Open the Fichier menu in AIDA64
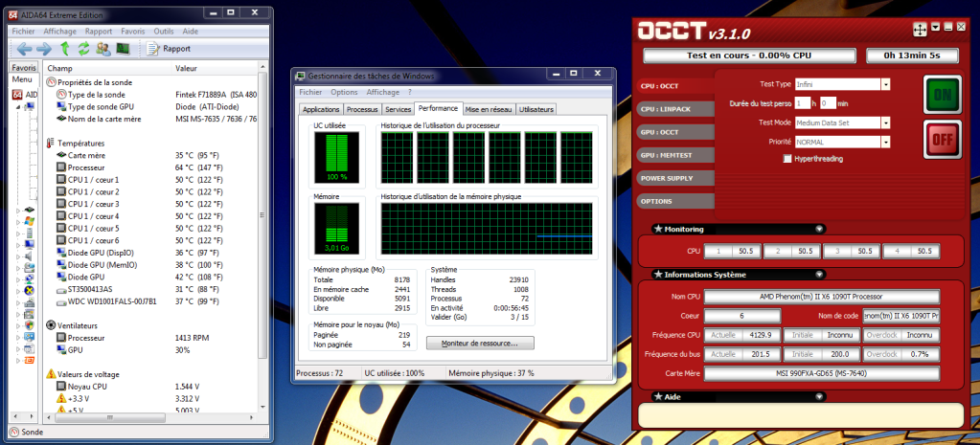Viewport: 980px width, 445px height. (24, 32)
